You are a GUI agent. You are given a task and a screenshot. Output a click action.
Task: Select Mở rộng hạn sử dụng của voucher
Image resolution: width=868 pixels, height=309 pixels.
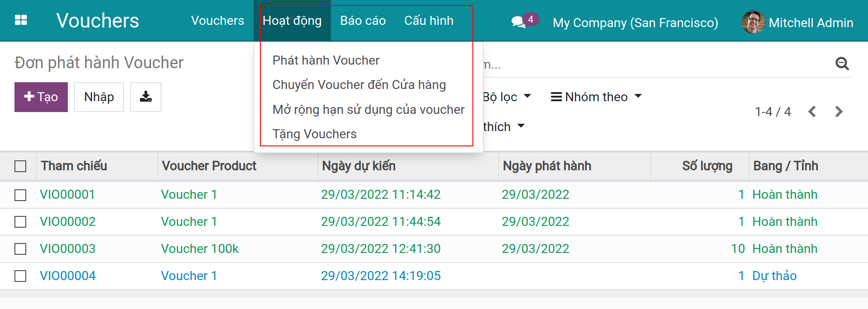(x=369, y=109)
